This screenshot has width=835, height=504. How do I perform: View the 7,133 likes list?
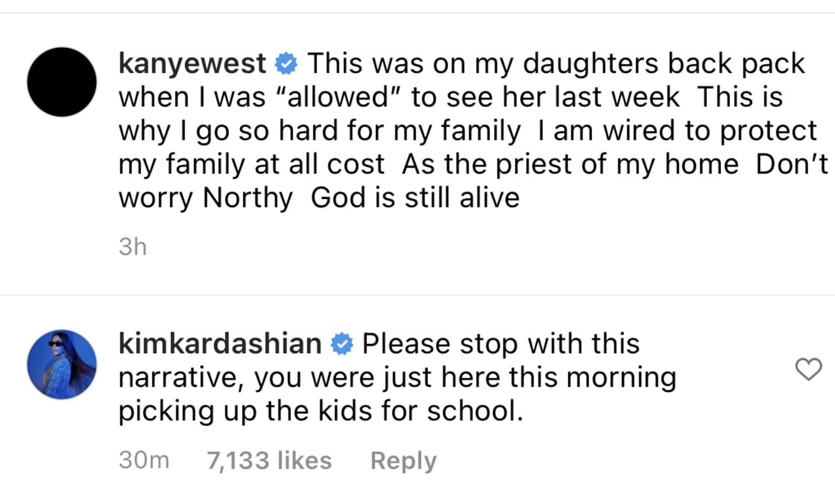pos(269,460)
